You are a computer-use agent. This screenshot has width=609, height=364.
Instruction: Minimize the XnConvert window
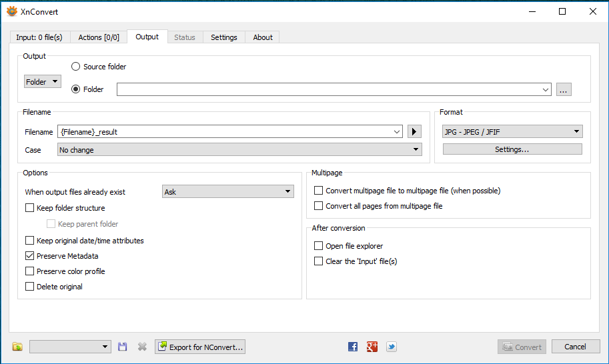tap(532, 11)
